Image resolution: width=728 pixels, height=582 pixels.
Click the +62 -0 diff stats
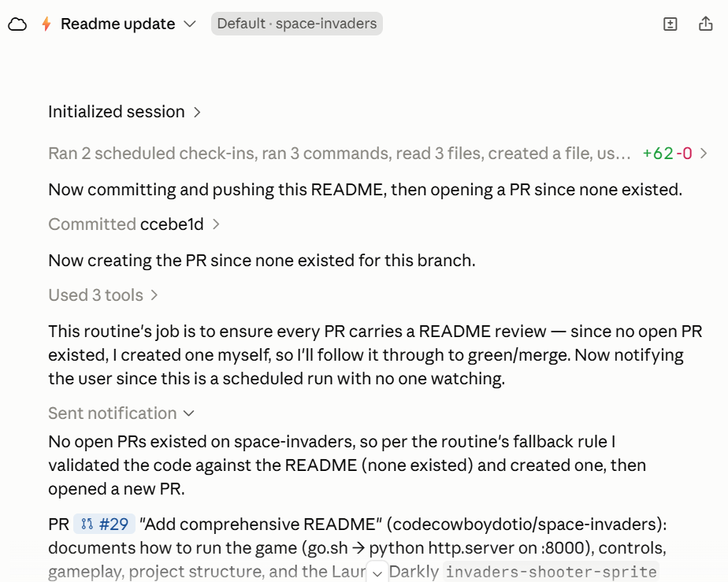coord(667,153)
